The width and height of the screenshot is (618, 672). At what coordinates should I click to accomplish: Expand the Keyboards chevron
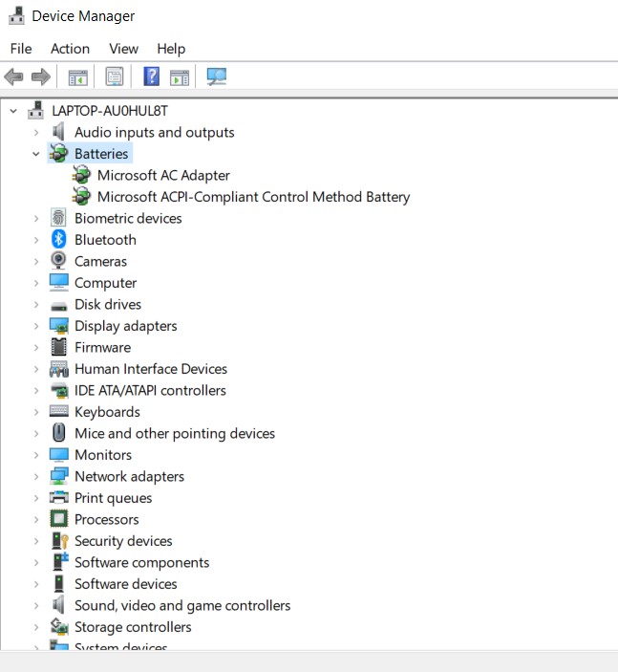[36, 412]
